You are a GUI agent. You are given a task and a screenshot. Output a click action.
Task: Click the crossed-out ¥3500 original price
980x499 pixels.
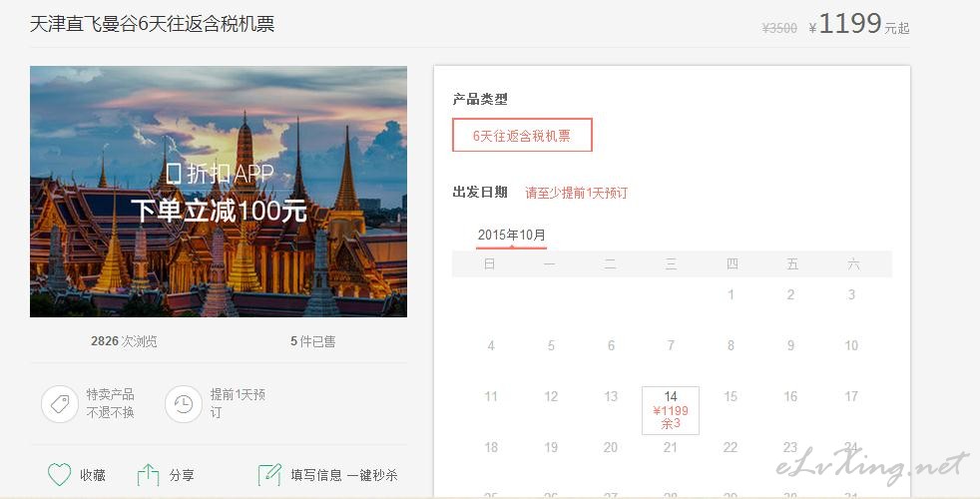pos(779,28)
